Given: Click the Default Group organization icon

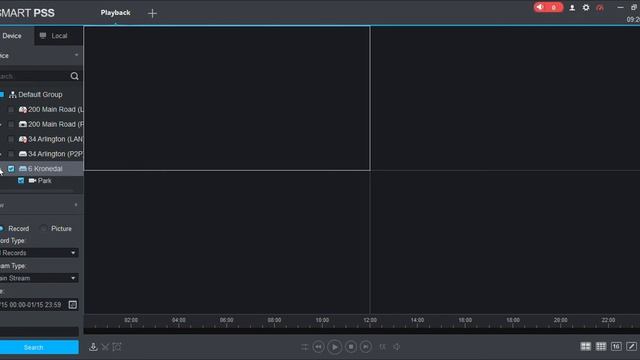Looking at the screenshot, I should click(x=13, y=95).
